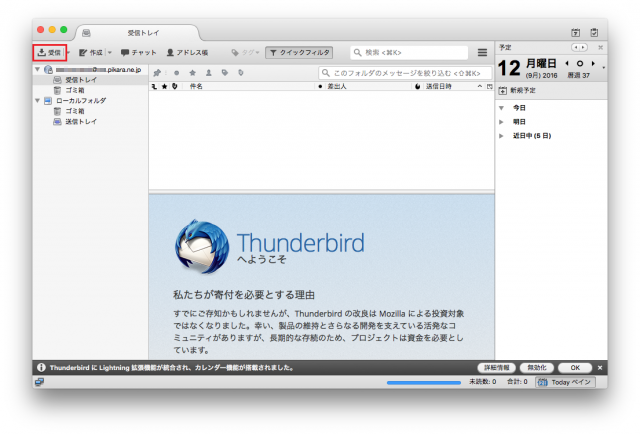
Task: Close the 予定 Today pane
Action: [x=600, y=47]
